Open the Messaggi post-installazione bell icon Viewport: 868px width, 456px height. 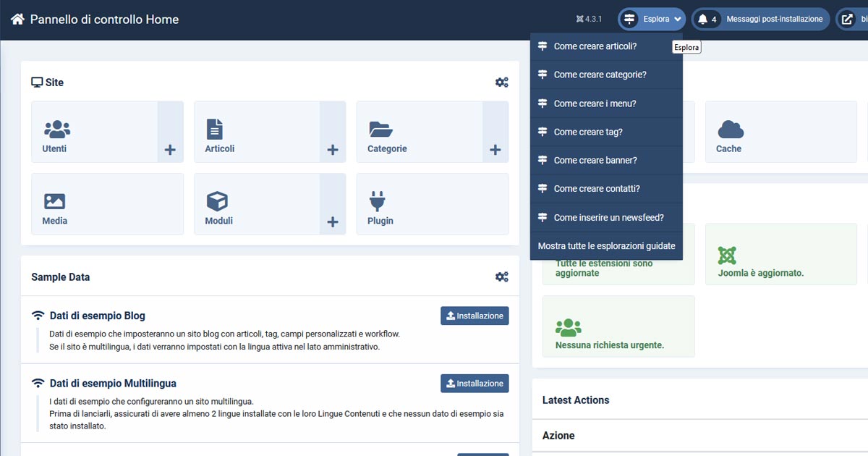705,19
